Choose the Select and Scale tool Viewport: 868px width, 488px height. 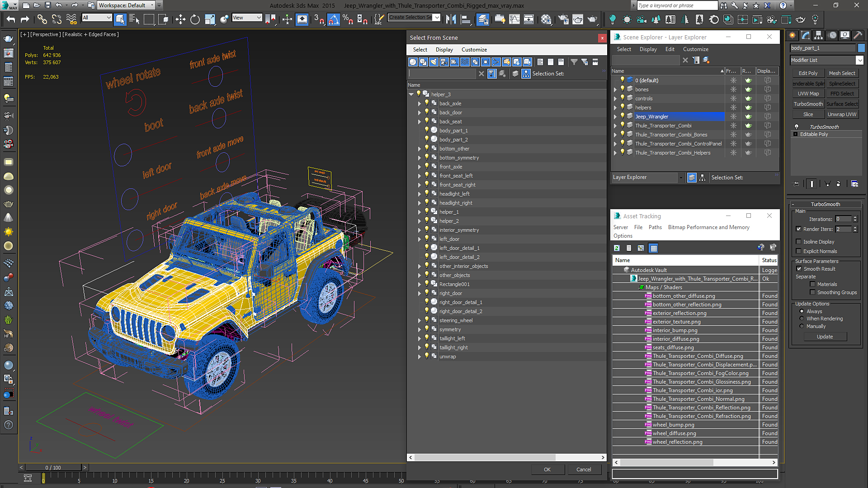209,19
